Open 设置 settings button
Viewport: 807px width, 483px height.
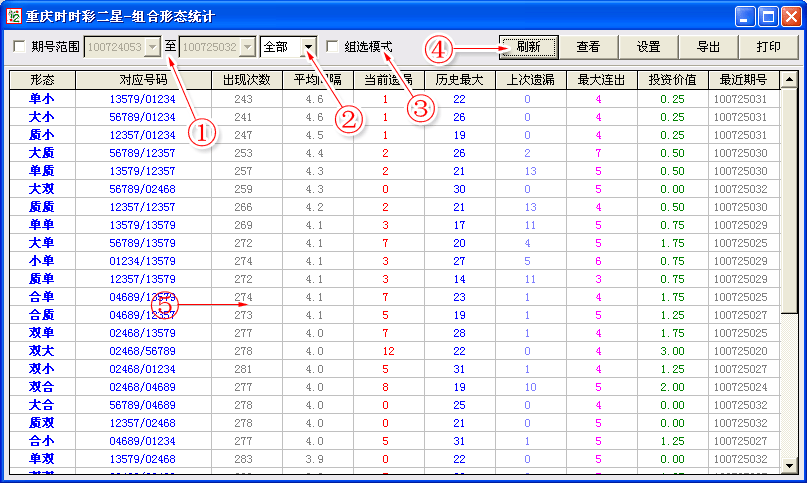(648, 47)
